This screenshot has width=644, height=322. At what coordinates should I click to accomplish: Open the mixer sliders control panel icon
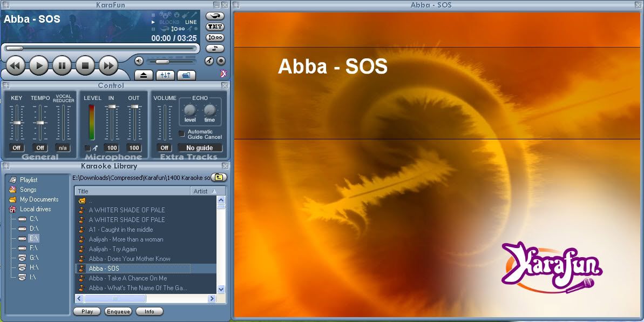tap(165, 75)
